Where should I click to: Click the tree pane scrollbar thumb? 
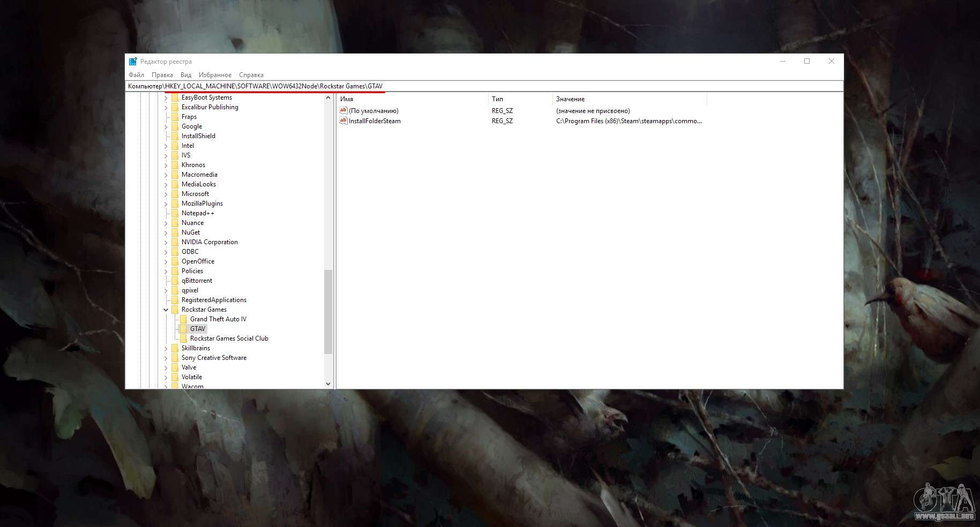pos(328,312)
